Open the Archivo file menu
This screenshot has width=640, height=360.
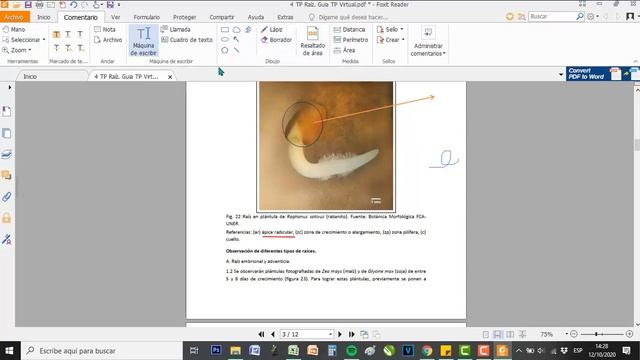coord(14,17)
